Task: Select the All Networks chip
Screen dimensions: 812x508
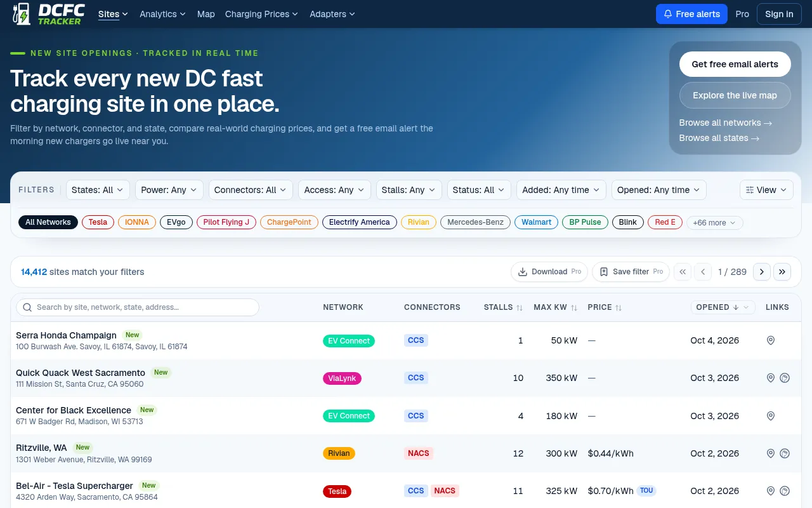Action: click(48, 222)
